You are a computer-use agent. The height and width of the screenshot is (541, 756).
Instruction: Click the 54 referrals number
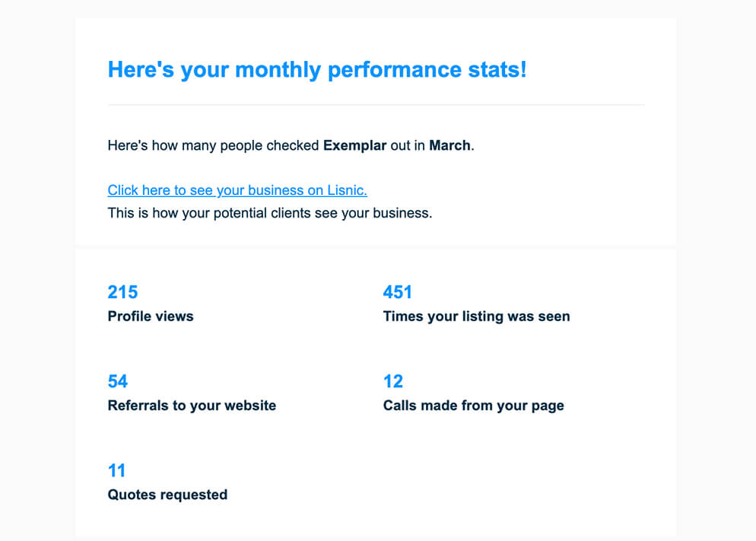[x=118, y=381]
